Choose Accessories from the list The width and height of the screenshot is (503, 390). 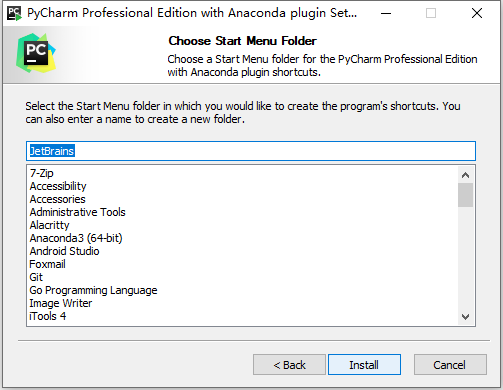point(58,199)
